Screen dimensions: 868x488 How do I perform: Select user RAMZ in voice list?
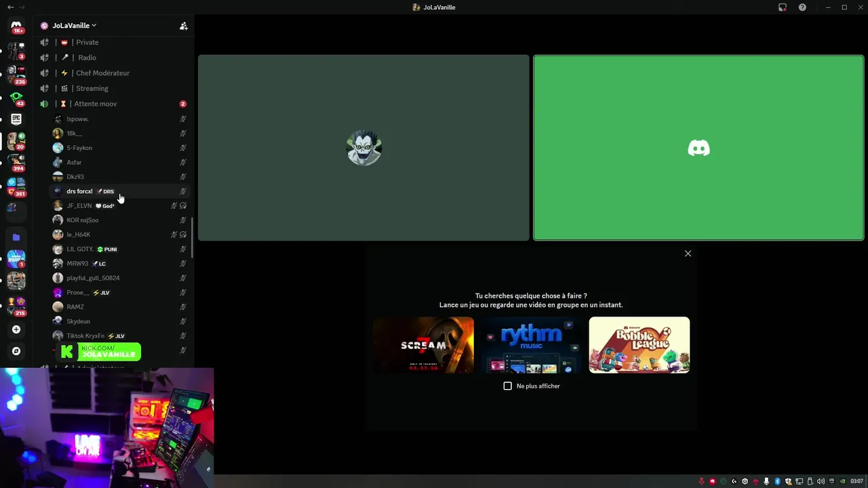[x=121, y=307]
